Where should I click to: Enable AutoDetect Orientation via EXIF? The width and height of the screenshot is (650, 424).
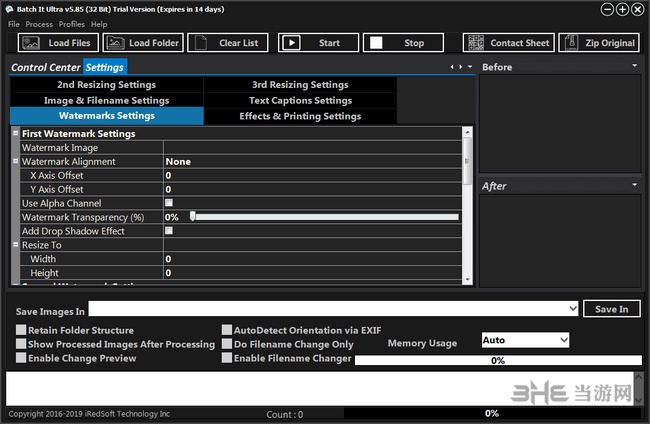[x=227, y=330]
